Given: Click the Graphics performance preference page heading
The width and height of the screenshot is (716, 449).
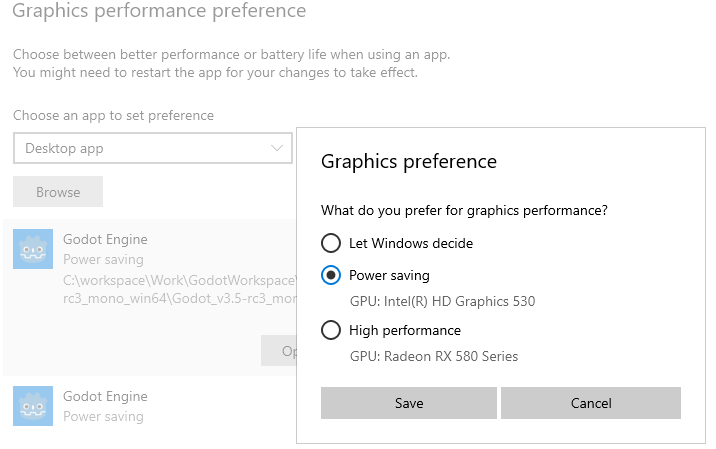Looking at the screenshot, I should (x=159, y=12).
